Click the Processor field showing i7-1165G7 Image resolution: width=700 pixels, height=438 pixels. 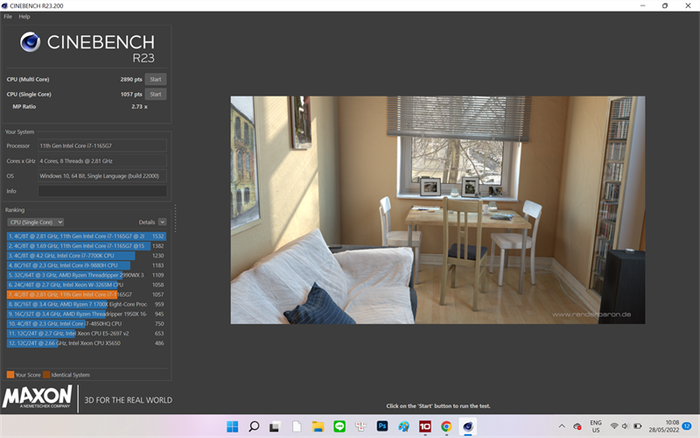click(x=102, y=146)
